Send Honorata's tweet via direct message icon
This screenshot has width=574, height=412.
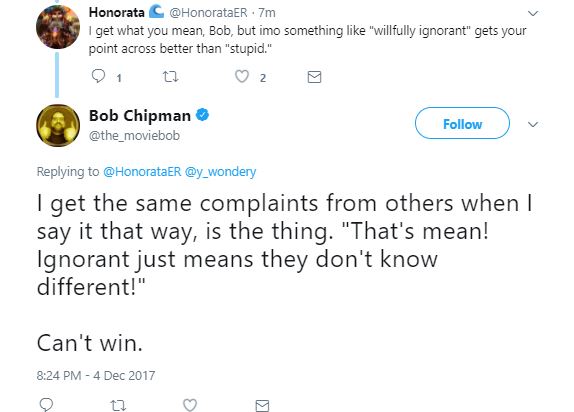314,77
